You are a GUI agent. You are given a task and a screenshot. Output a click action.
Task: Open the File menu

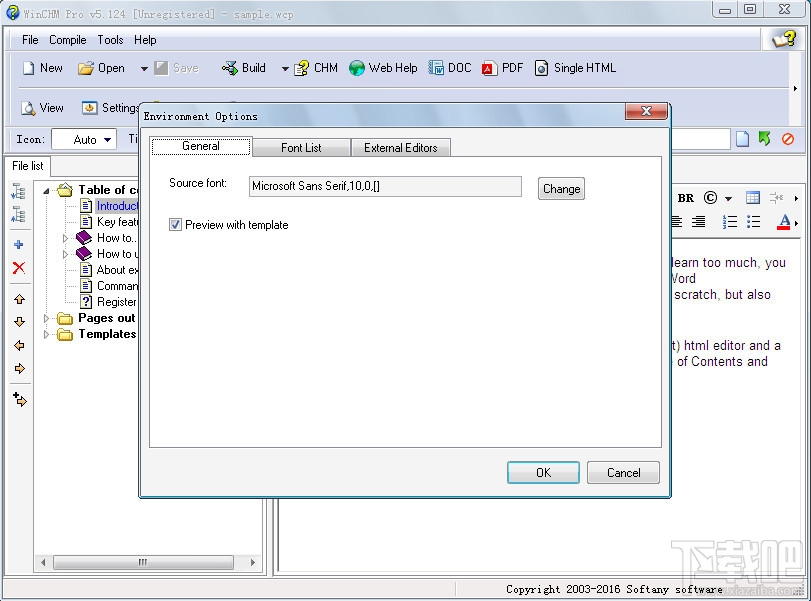pyautogui.click(x=30, y=40)
